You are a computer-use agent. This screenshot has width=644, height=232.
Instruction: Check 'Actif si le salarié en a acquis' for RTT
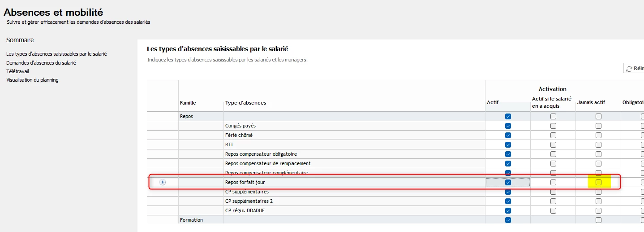click(x=553, y=144)
